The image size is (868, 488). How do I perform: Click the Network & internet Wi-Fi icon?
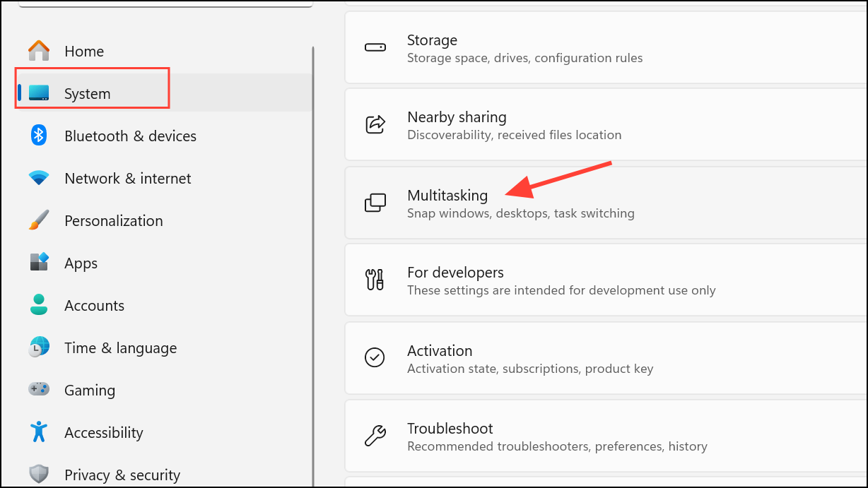pos(38,178)
